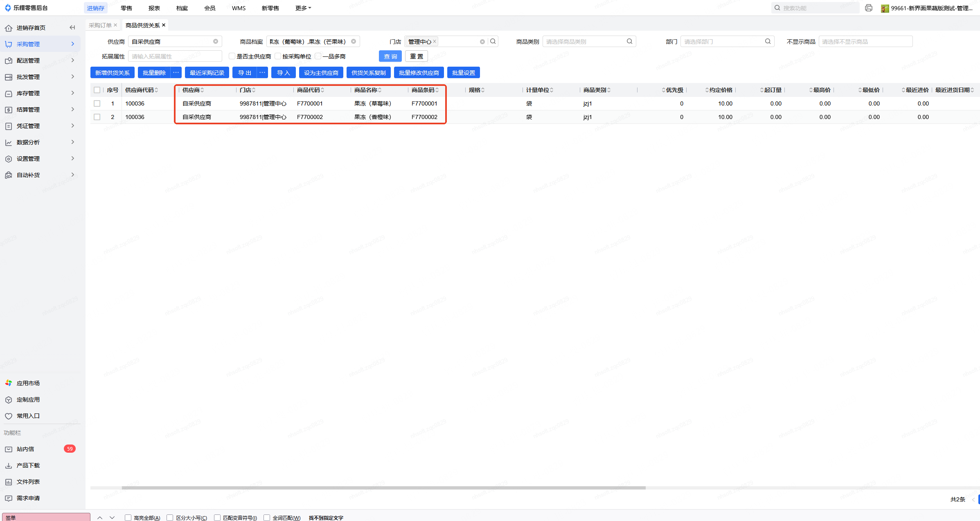
Task: Open the 报表 top menu
Action: 154,8
